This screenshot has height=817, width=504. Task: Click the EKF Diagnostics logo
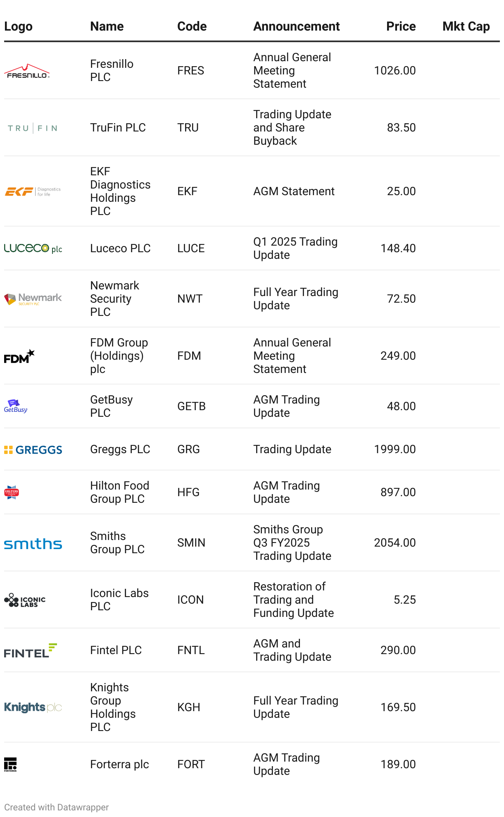(33, 191)
